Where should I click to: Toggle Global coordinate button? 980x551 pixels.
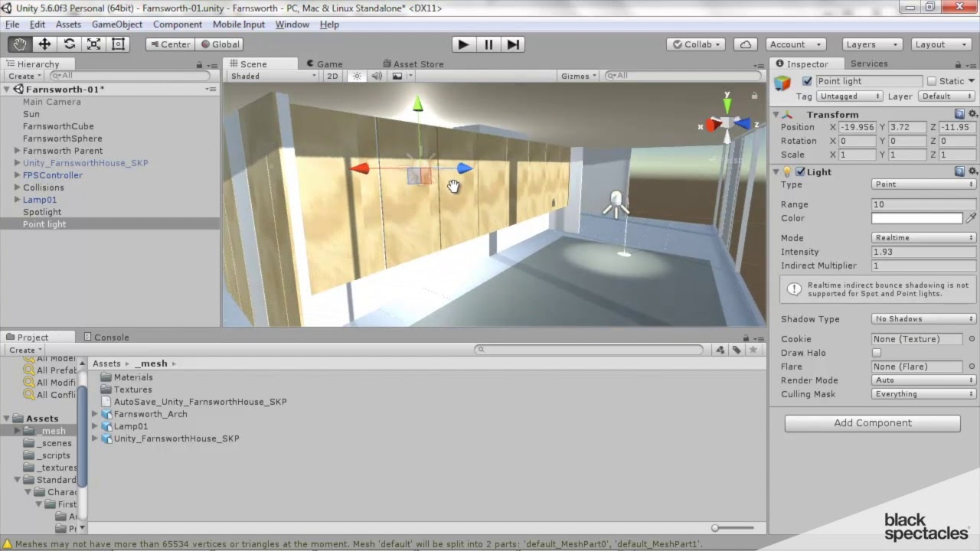220,44
